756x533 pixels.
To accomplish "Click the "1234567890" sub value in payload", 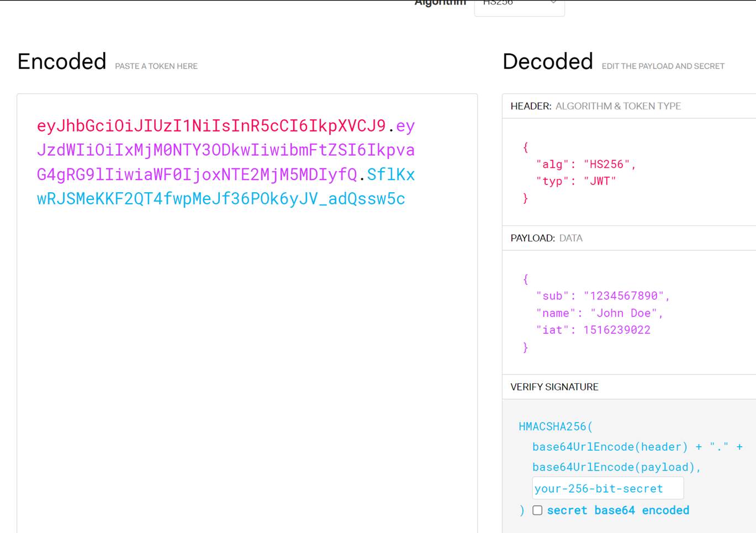I will [623, 296].
